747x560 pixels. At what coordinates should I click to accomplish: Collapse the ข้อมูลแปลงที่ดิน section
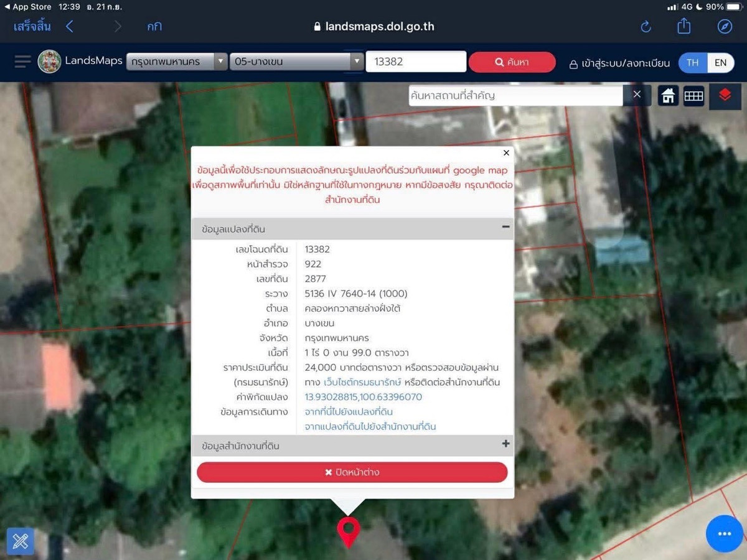[x=505, y=228]
